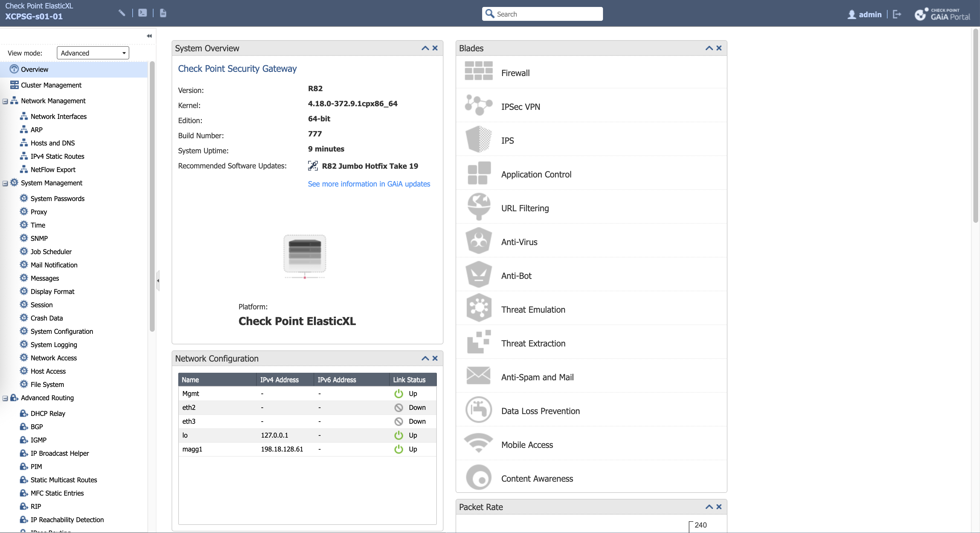
Task: Select Cluster Management menu item
Action: (51, 85)
